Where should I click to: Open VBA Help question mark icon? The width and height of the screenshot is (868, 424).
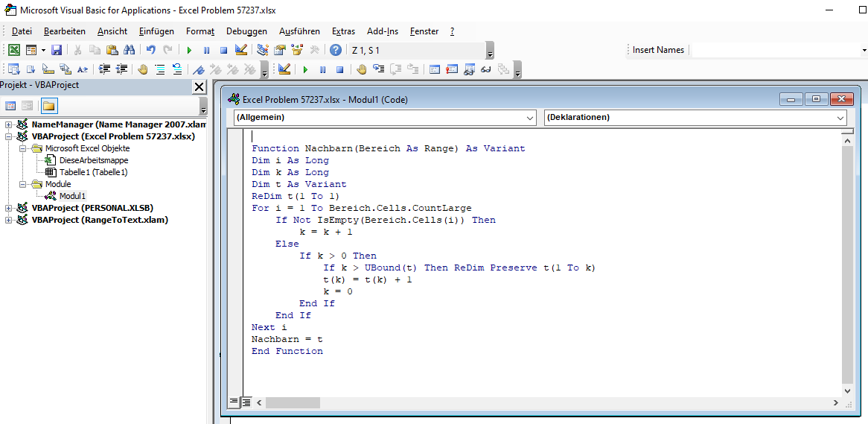pos(336,51)
